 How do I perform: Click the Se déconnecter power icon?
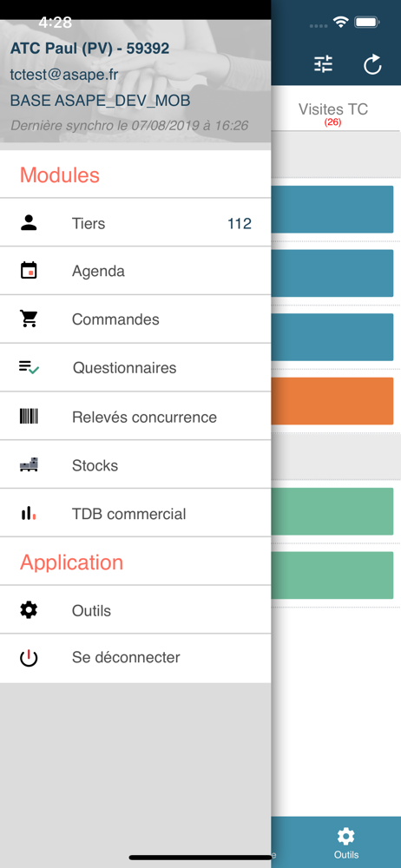[29, 658]
